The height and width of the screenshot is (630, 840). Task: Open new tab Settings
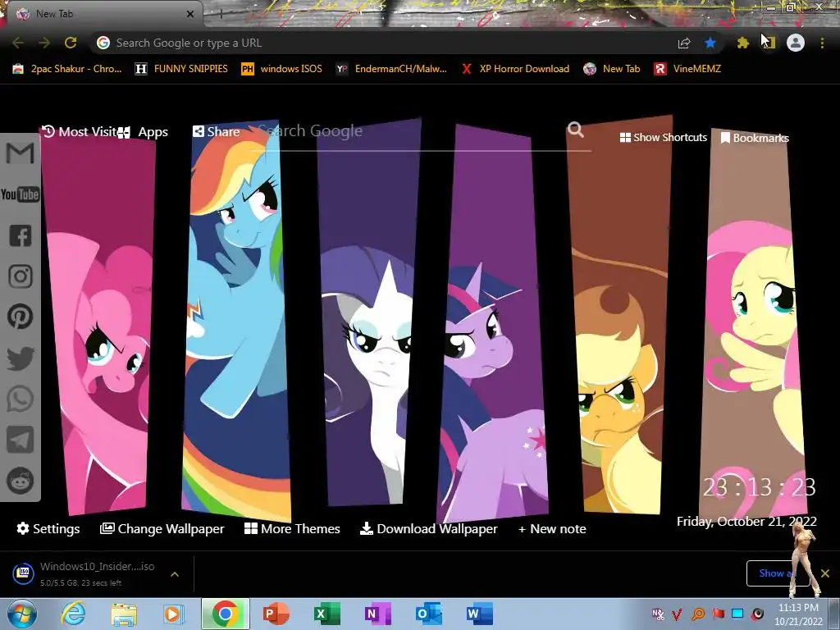[x=48, y=529]
